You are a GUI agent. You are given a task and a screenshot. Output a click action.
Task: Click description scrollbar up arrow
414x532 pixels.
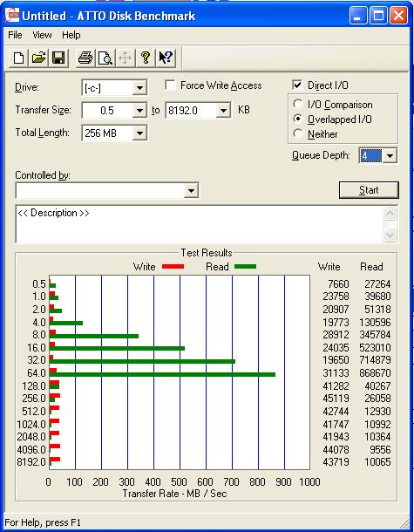tap(390, 214)
